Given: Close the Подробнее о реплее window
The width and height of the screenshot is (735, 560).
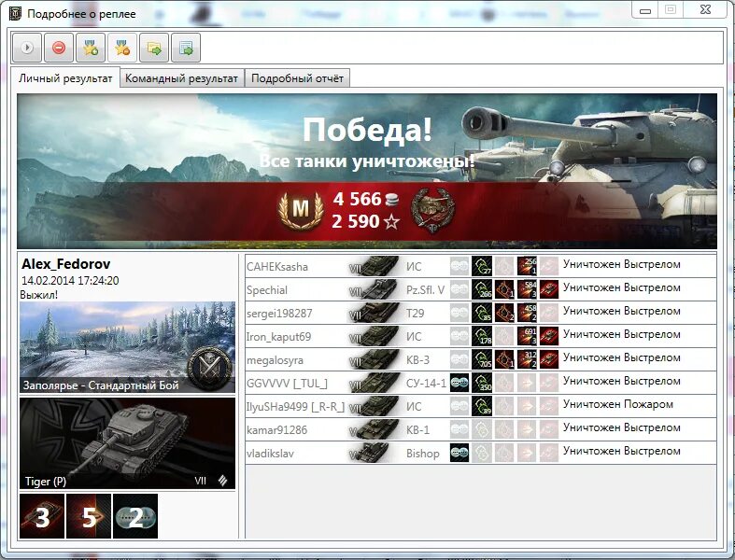Looking at the screenshot, I should tap(705, 9).
